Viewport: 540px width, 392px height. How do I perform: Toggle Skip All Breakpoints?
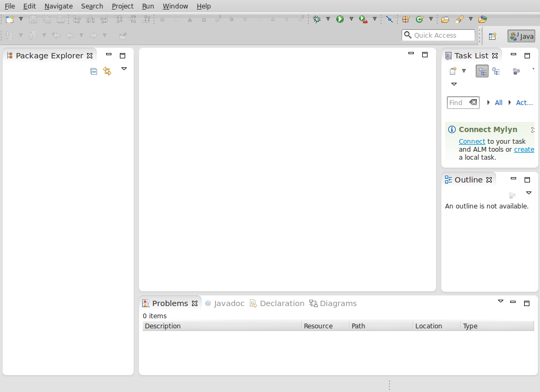[x=390, y=19]
